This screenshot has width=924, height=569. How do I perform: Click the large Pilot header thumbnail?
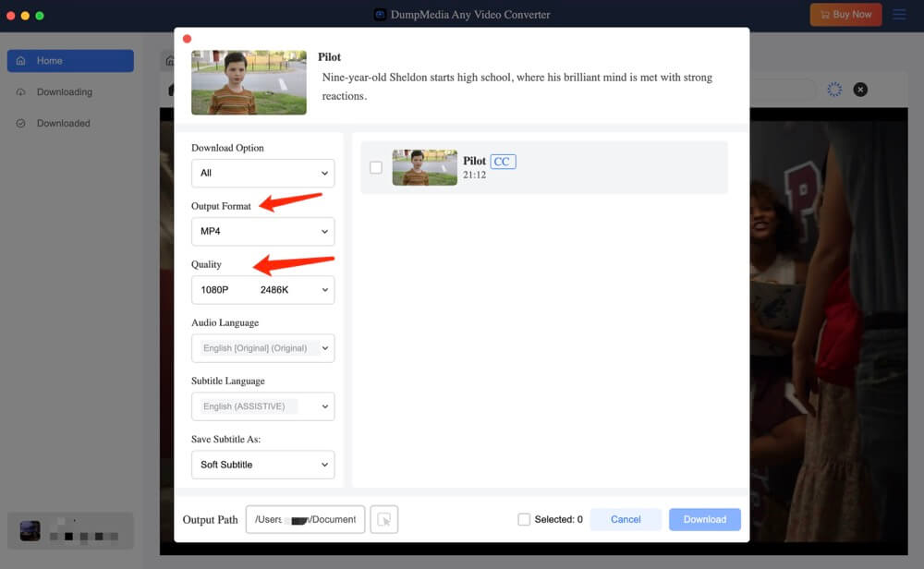[x=249, y=82]
